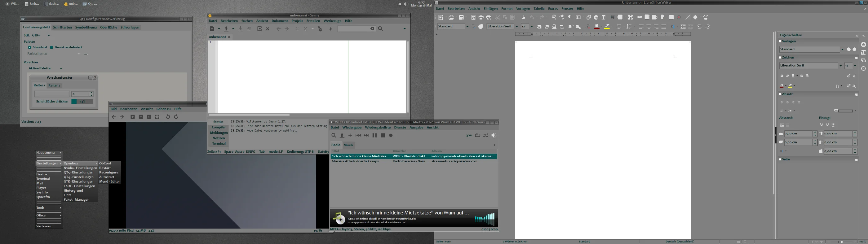Click font color red swatch in toolbar
This screenshot has width=868, height=244.
tap(596, 27)
